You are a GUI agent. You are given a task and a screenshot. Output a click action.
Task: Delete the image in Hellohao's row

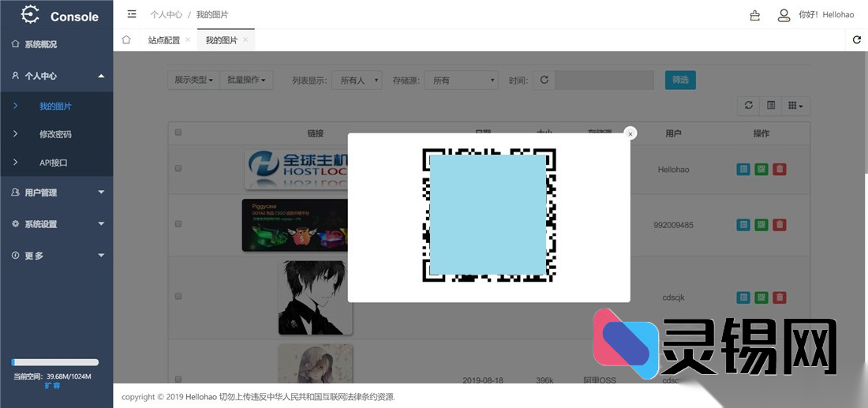point(780,170)
